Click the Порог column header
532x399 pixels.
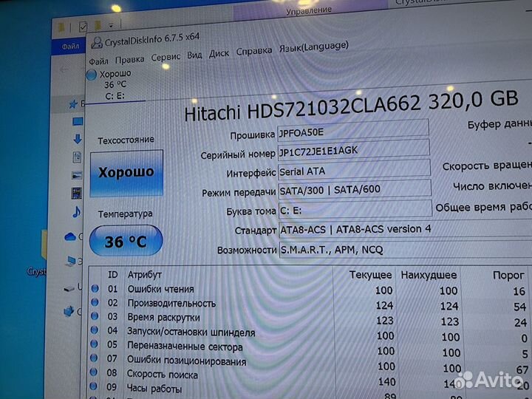coord(508,276)
